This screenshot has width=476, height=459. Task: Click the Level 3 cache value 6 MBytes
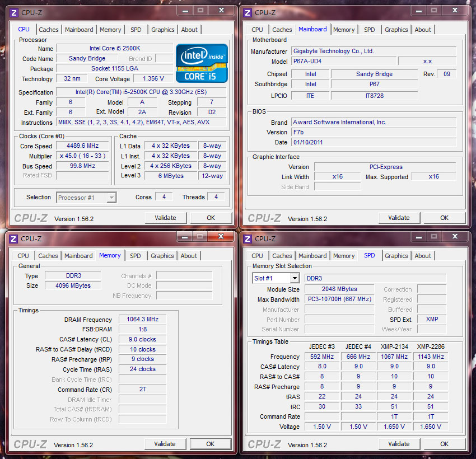coord(171,176)
